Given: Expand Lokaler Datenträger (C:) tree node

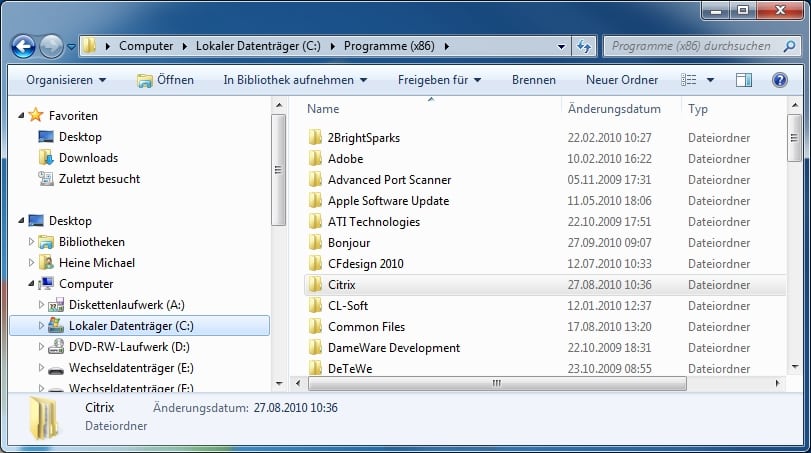Looking at the screenshot, I should pyautogui.click(x=41, y=326).
